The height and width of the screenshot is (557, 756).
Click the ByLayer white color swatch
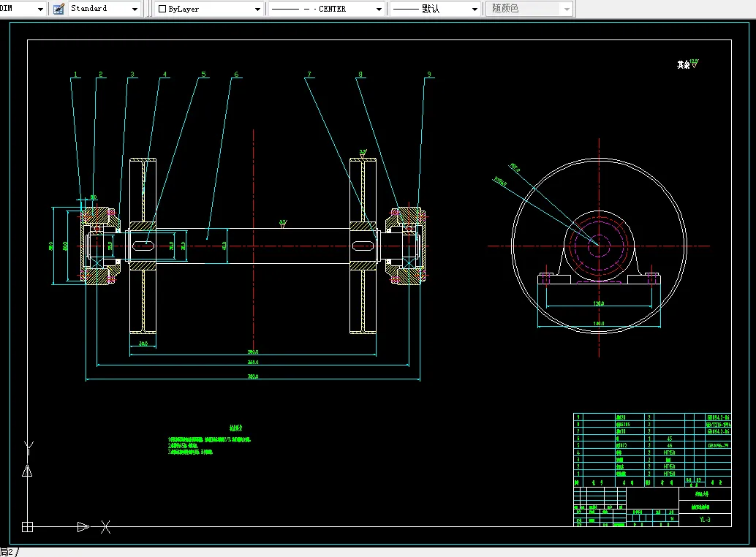click(162, 9)
